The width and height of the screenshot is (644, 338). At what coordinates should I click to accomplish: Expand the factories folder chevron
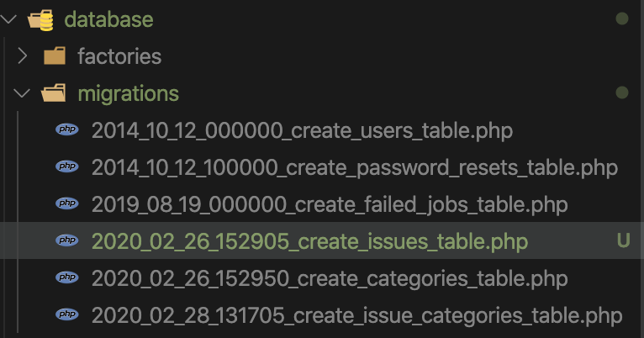click(x=23, y=56)
